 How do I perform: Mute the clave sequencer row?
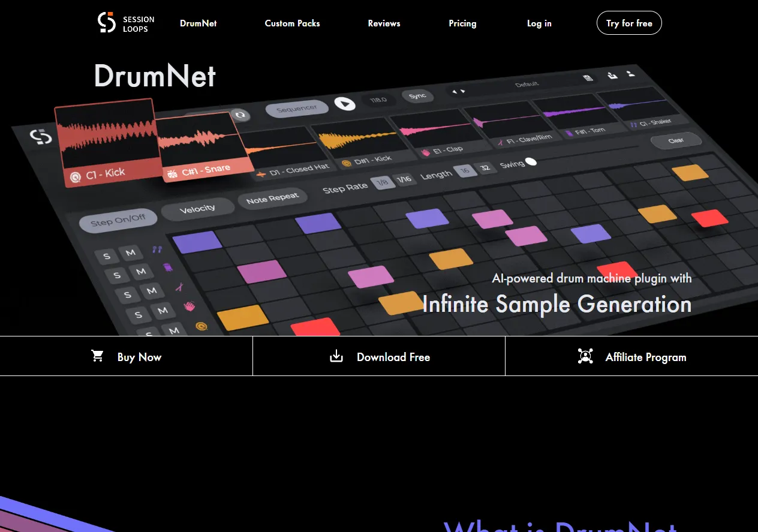point(152,291)
